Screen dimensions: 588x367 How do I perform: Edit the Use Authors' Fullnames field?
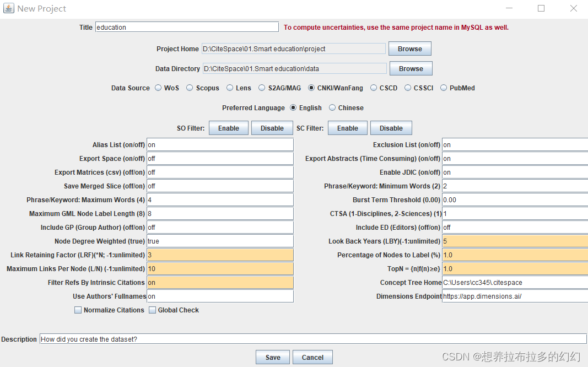point(220,296)
